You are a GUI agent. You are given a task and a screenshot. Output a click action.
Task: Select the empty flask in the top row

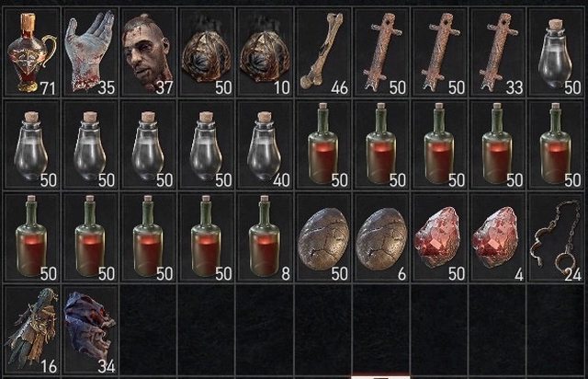(x=556, y=52)
